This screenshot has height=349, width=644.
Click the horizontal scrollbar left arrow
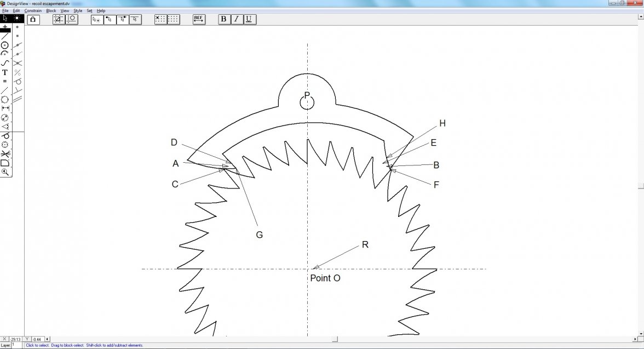[x=47, y=339]
